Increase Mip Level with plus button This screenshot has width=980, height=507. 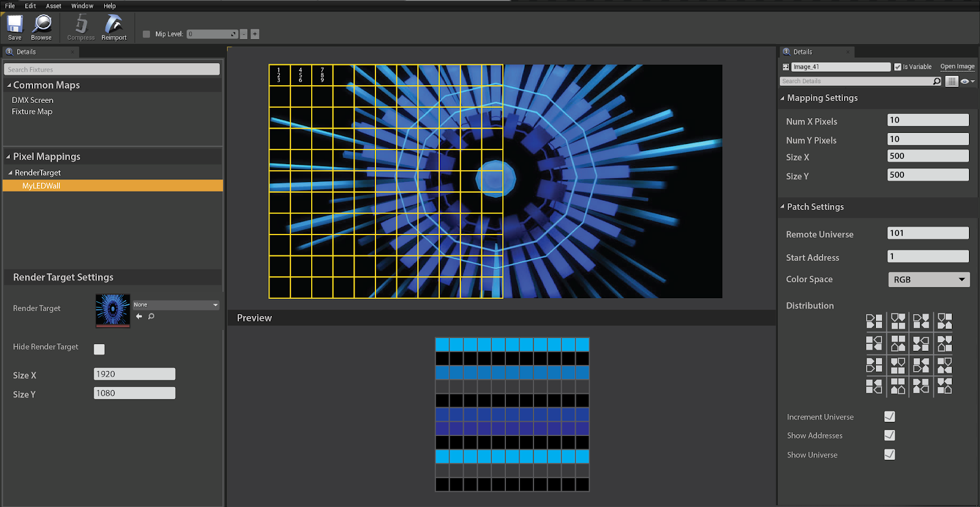[255, 34]
